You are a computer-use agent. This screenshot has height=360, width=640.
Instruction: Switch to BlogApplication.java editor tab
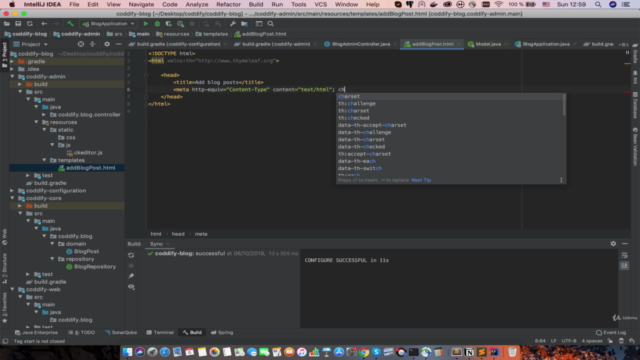546,44
